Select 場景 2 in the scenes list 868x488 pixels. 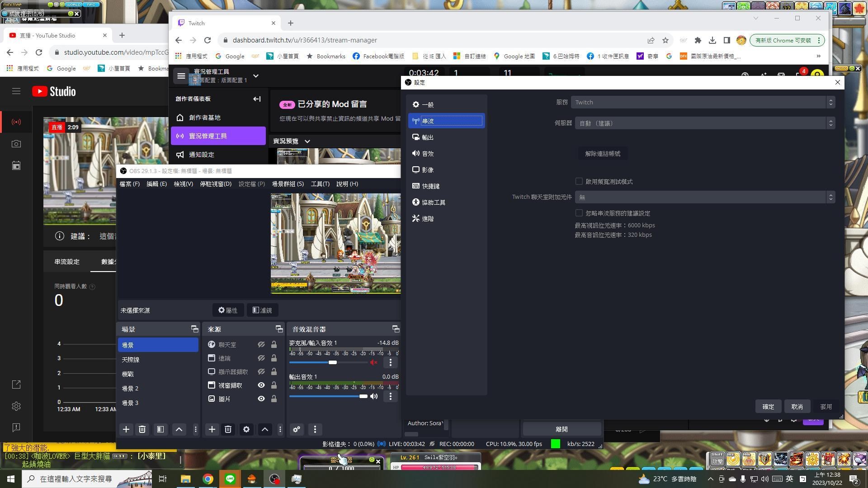click(131, 388)
